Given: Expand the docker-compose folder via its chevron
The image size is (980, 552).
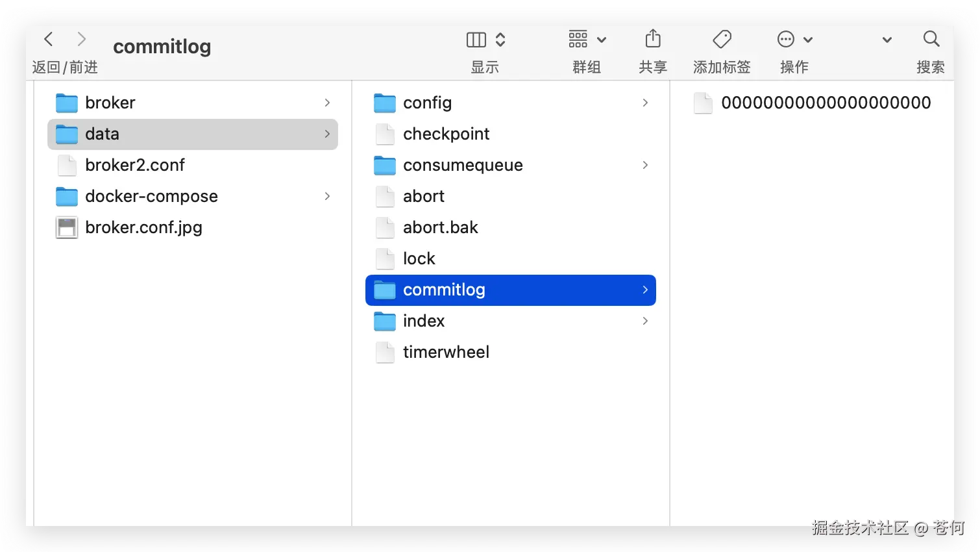Looking at the screenshot, I should click(x=327, y=196).
